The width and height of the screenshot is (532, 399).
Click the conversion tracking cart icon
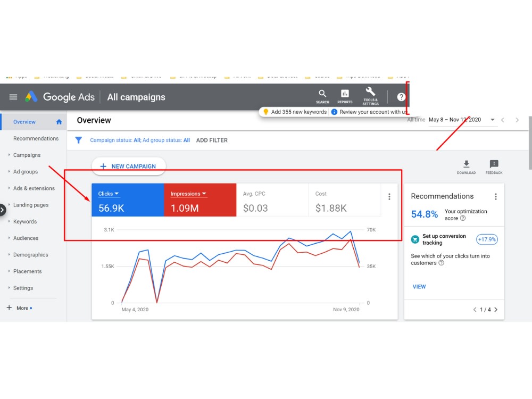[415, 239]
